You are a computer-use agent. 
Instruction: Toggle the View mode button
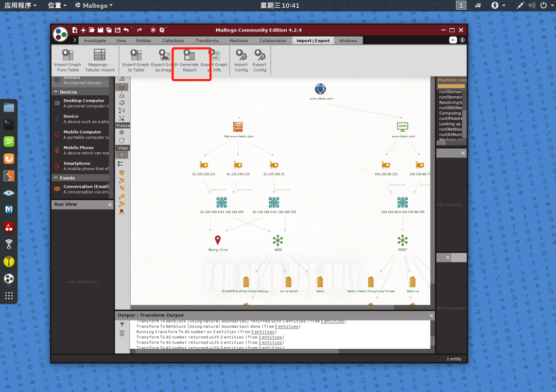pos(123,148)
